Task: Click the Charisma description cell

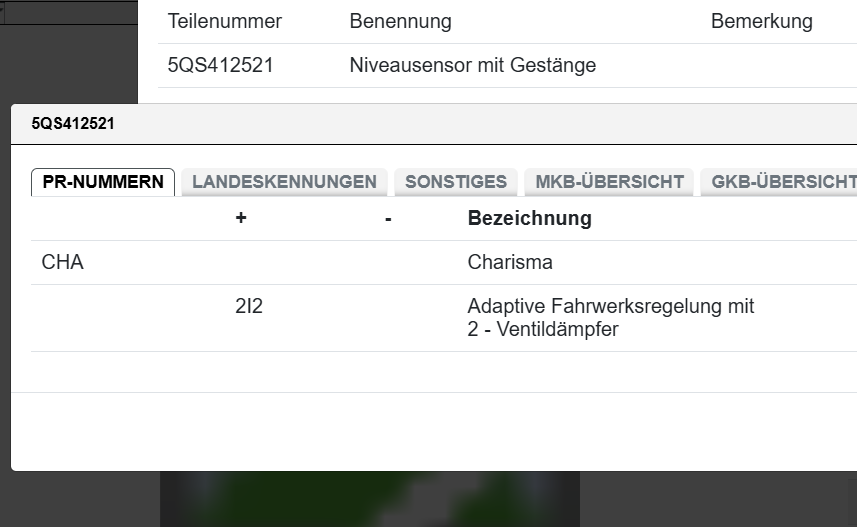Action: 510,263
